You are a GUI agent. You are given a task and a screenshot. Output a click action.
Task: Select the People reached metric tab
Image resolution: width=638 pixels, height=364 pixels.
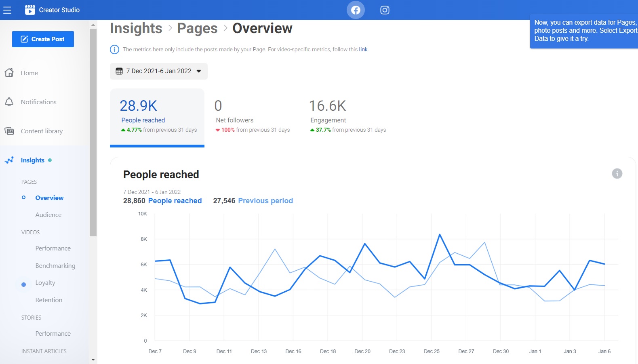tap(157, 117)
